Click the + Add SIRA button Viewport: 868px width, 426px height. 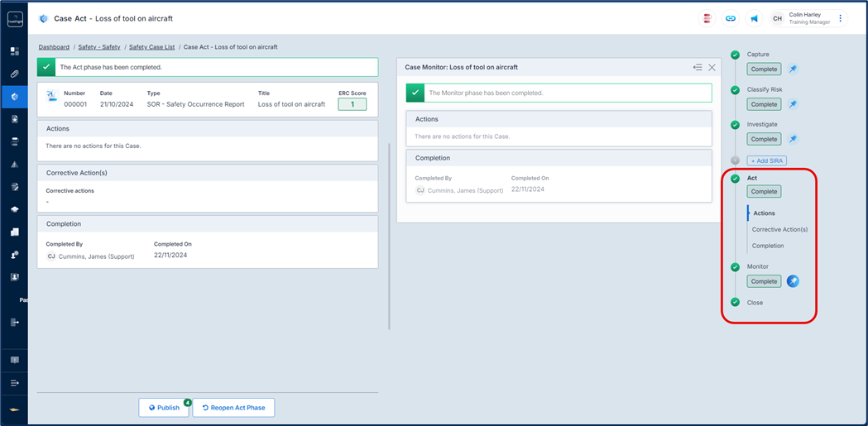pyautogui.click(x=765, y=160)
